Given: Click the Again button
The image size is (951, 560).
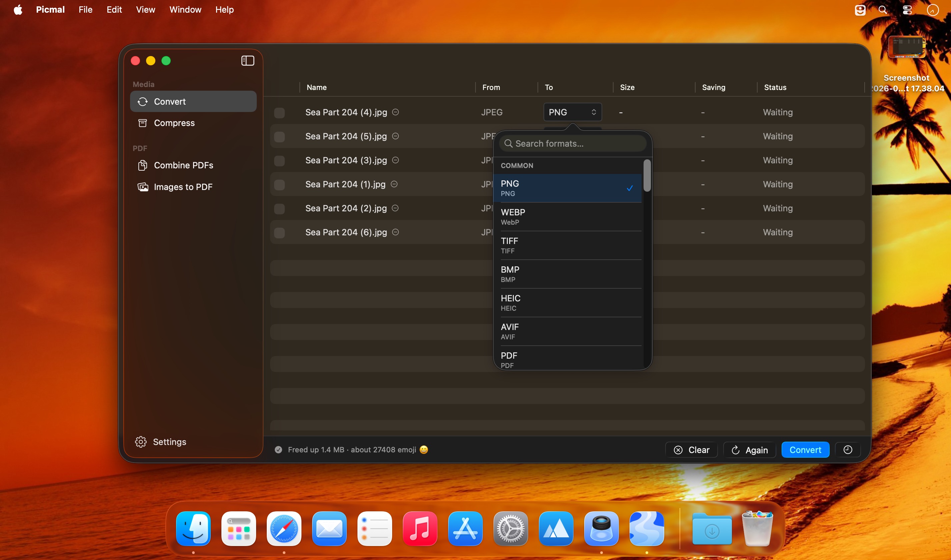Looking at the screenshot, I should (750, 449).
